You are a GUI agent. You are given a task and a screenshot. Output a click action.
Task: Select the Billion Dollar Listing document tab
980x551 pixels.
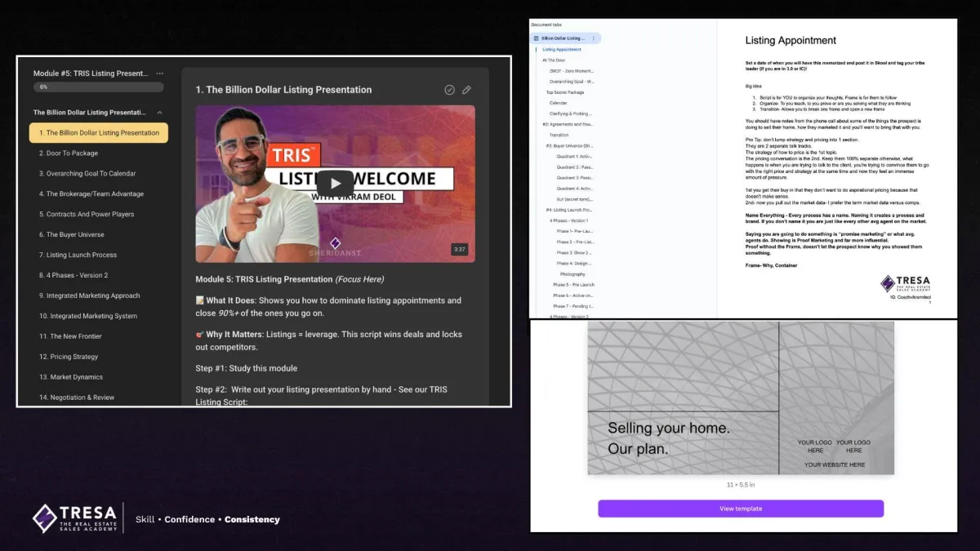566,38
